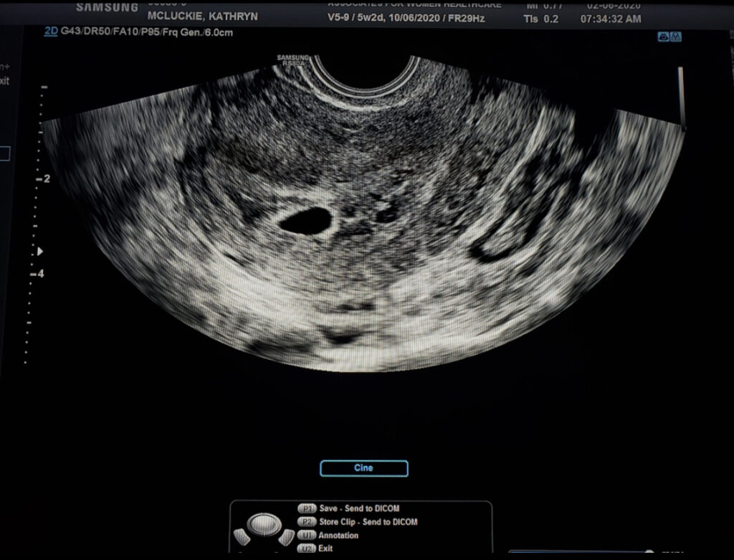Click the dark gestational sac in the ultrasound image

pyautogui.click(x=305, y=221)
